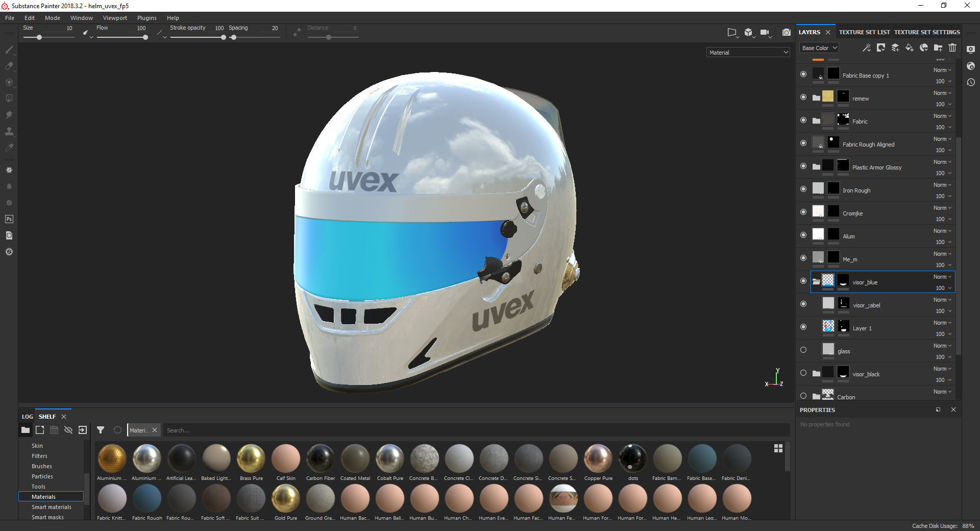This screenshot has width=980, height=531.
Task: Show the Carbon folder layer
Action: pos(803,396)
